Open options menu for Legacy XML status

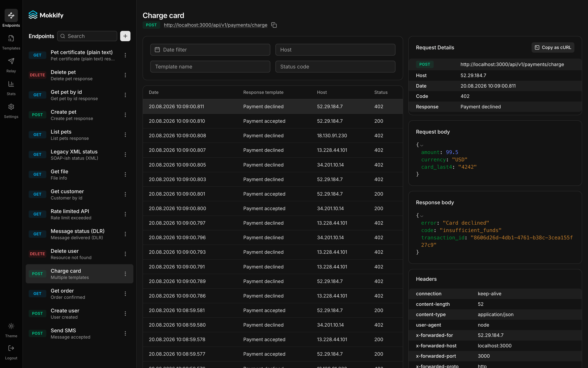point(125,155)
